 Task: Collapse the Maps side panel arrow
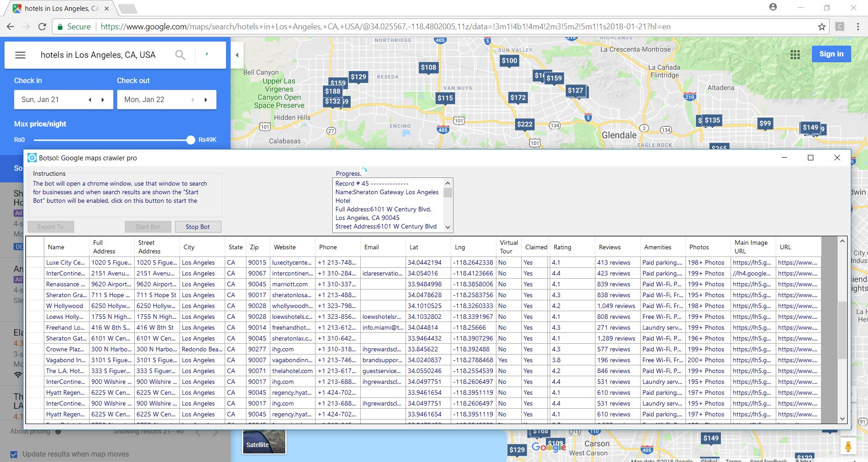[x=237, y=55]
